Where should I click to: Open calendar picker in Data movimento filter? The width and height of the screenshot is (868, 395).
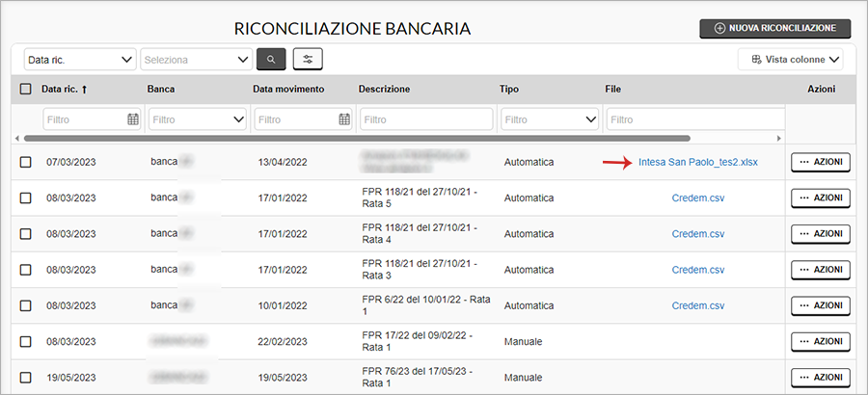344,119
